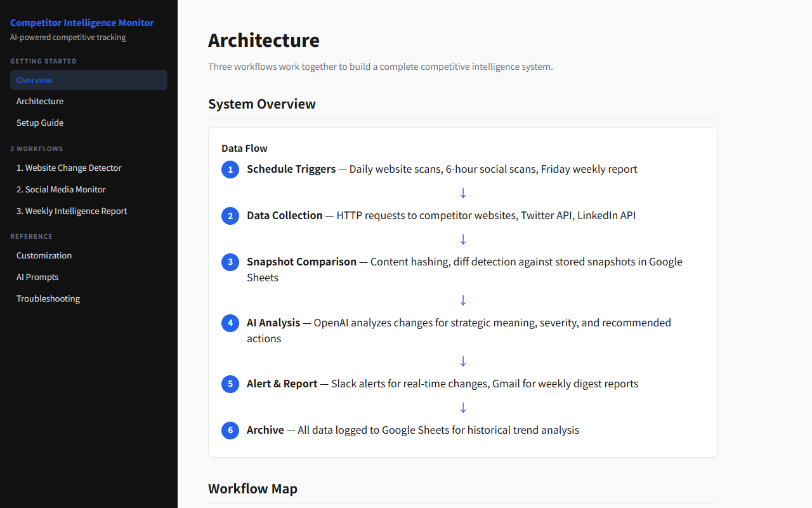Select the step 6 Archive badge

pos(230,430)
